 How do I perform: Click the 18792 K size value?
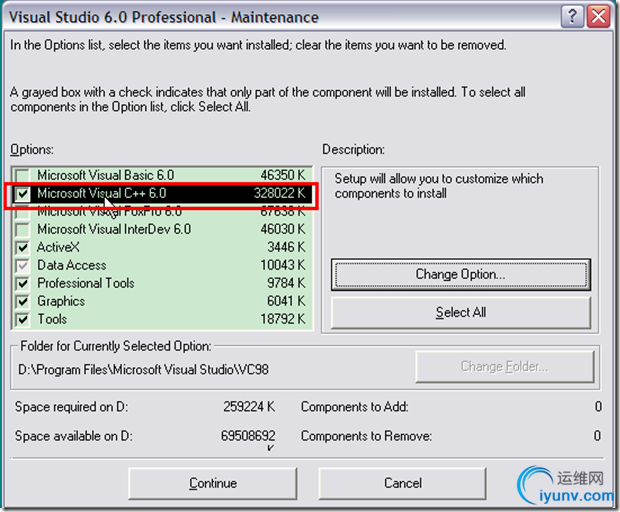(283, 319)
